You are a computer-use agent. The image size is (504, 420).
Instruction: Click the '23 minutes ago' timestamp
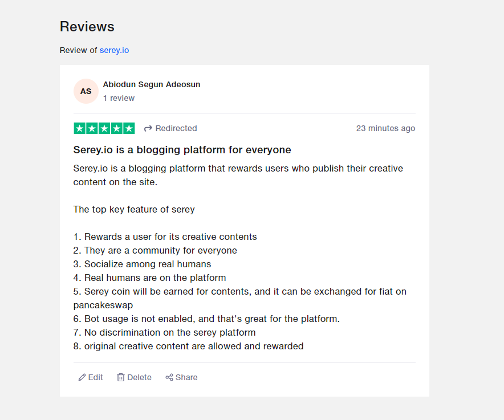[385, 129]
